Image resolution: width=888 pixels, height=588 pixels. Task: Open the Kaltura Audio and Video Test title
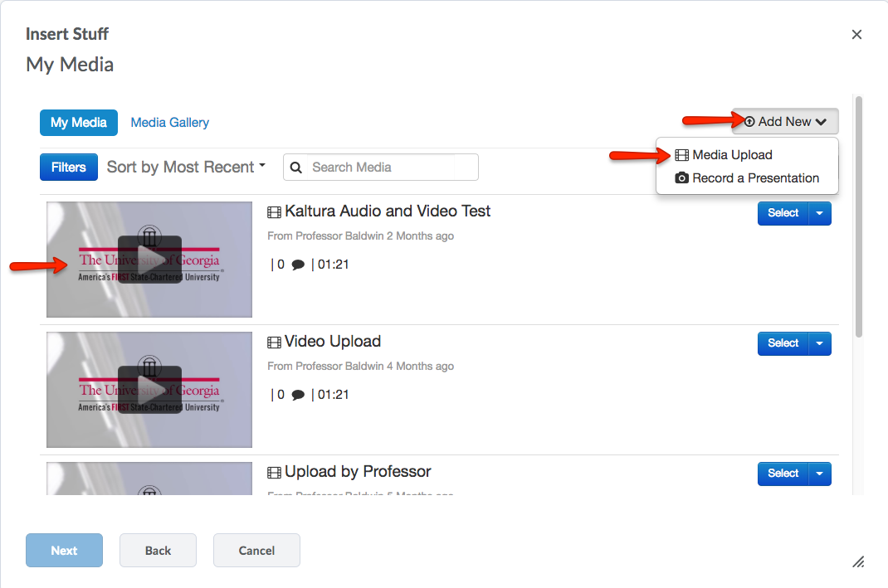click(x=388, y=211)
